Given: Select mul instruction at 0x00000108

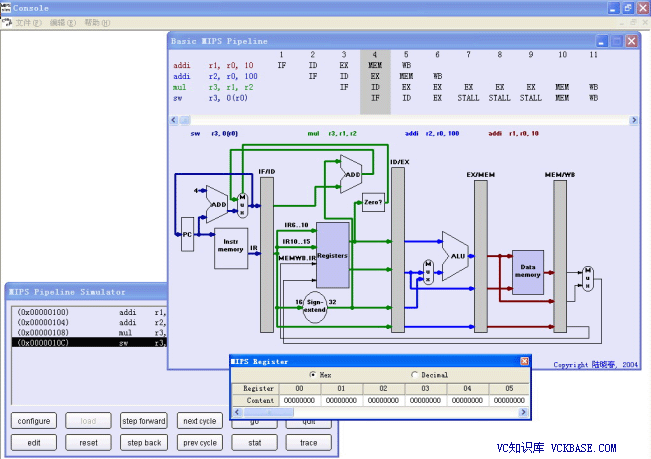Looking at the screenshot, I should (89, 332).
